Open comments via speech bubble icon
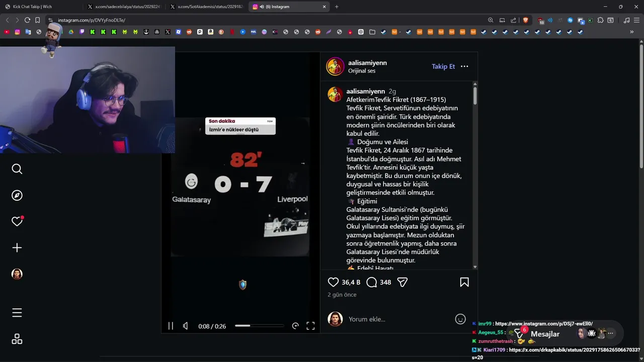This screenshot has width=644, height=362. [372, 282]
